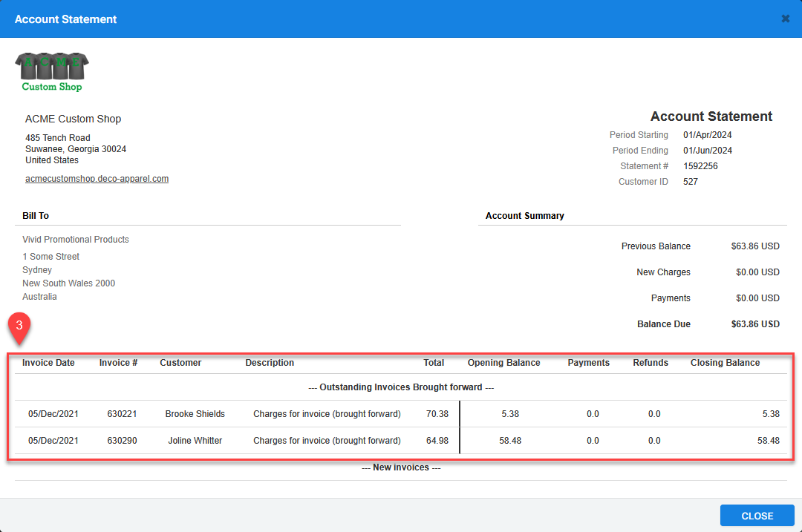Screen dimensions: 802x532
Task: Click Vivid Promotional Products bill-to name
Action: [76, 240]
